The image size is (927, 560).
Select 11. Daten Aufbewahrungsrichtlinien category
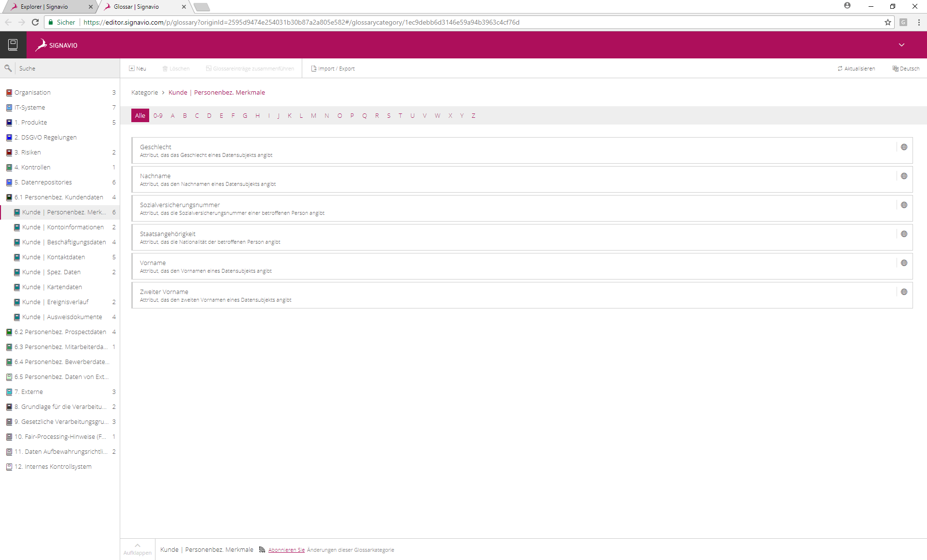(60, 452)
